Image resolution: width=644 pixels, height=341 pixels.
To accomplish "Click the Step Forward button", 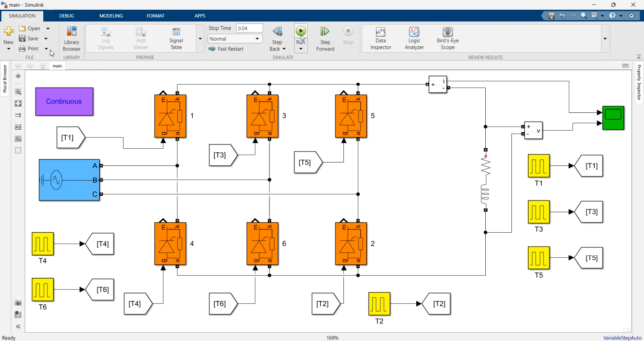I will (x=325, y=39).
